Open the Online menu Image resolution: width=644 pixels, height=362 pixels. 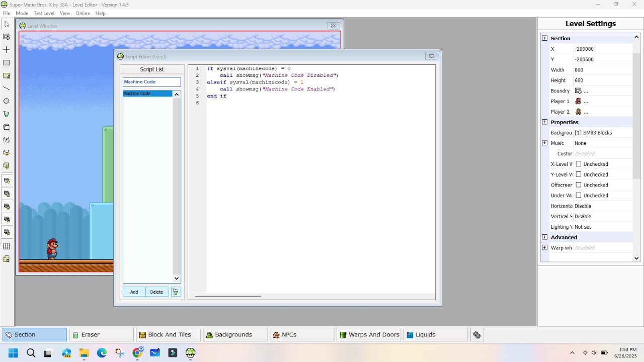[83, 13]
